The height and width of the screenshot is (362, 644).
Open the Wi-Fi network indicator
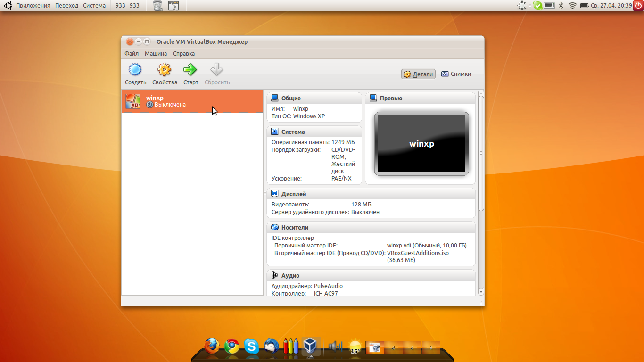573,6
